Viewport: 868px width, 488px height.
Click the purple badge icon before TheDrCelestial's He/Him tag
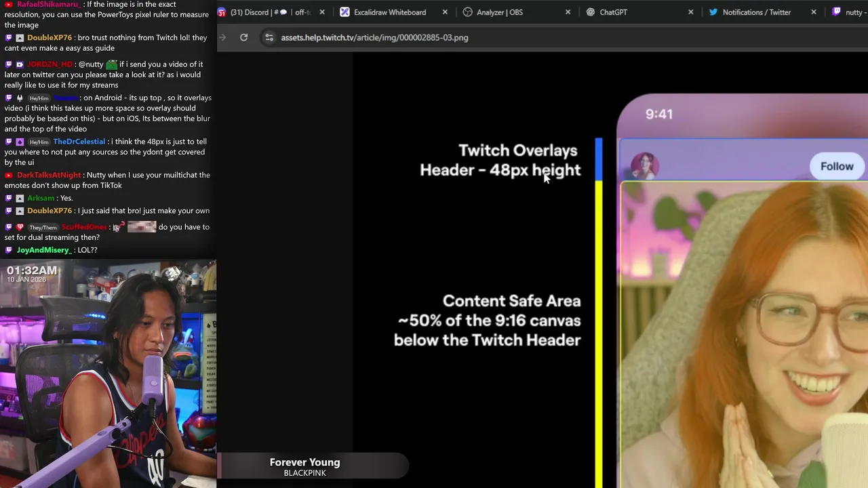point(20,142)
